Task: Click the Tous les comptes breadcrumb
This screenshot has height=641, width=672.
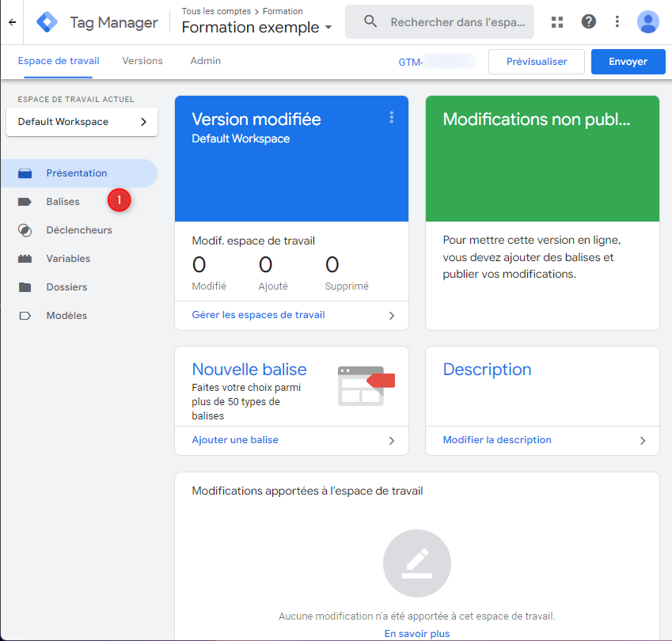Action: (x=216, y=11)
